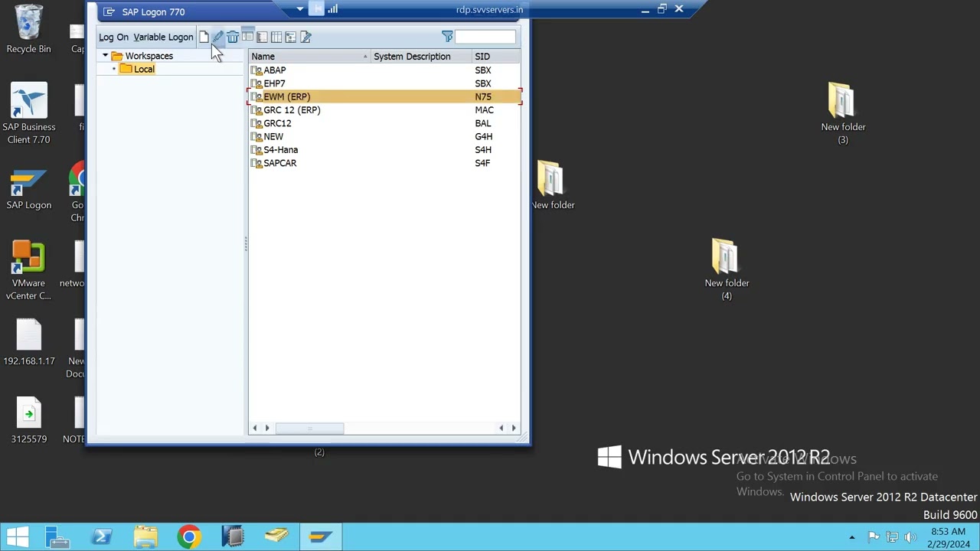Minimize the RDP session window
This screenshot has width=980, height=551.
[645, 9]
